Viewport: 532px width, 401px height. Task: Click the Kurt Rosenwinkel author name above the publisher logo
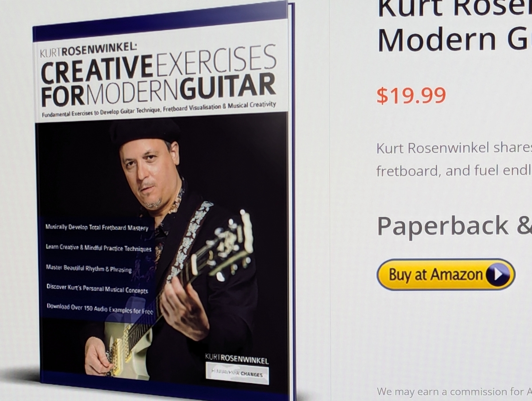(237, 358)
